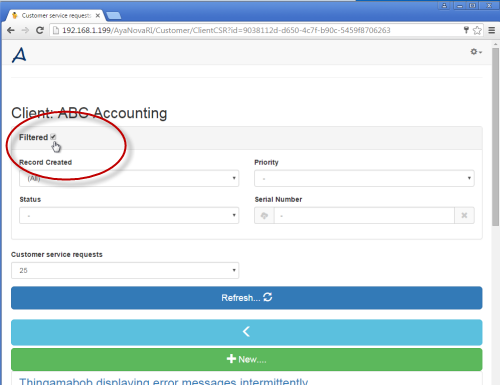Open the Priority dropdown
The image size is (500, 385).
(x=364, y=178)
